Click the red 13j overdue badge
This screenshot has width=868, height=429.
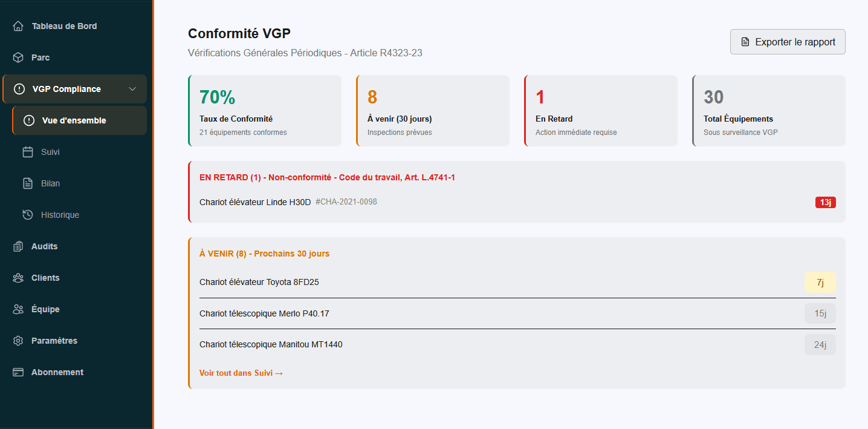(826, 202)
